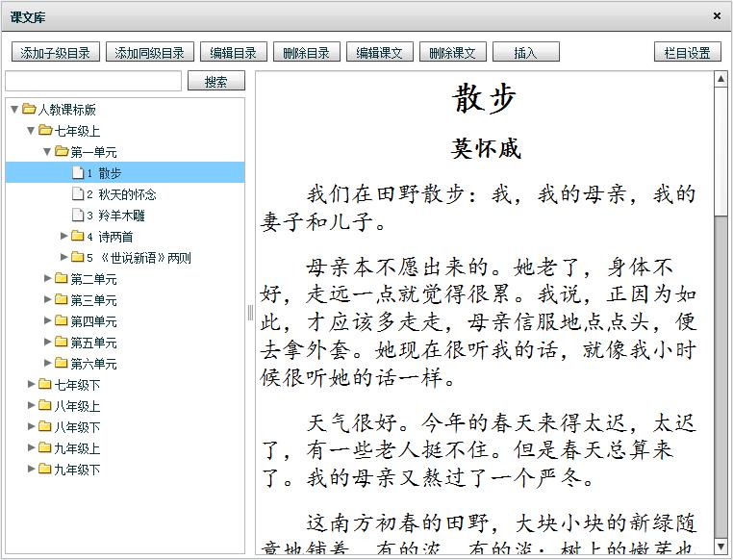Collapse the 七年级上 tree node
This screenshot has height=560, width=733.
(x=31, y=131)
